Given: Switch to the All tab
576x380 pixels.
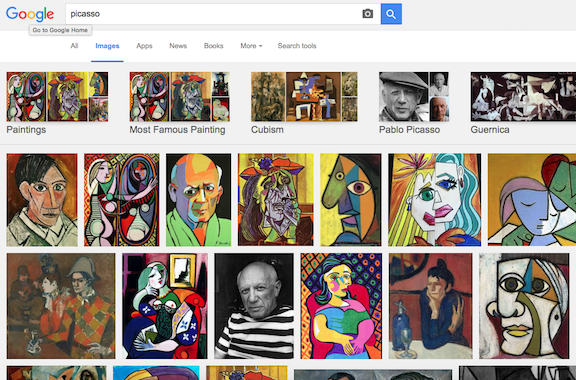Looking at the screenshot, I should [x=74, y=46].
